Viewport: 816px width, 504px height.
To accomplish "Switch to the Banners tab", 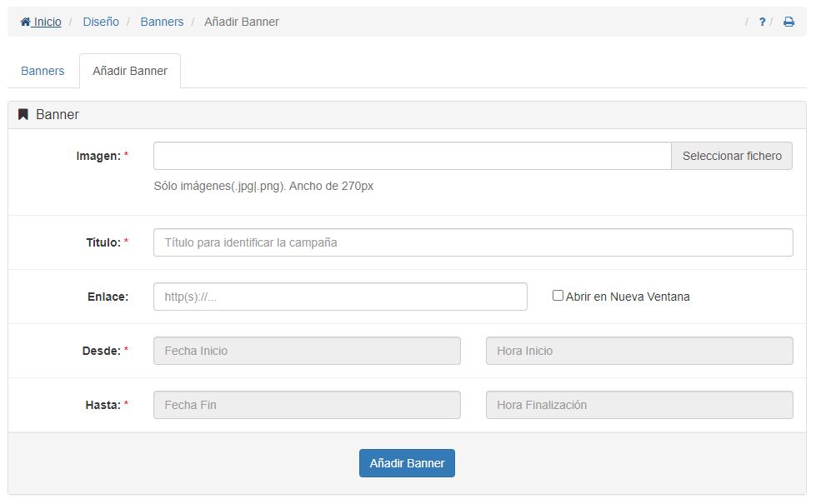I will pos(42,71).
